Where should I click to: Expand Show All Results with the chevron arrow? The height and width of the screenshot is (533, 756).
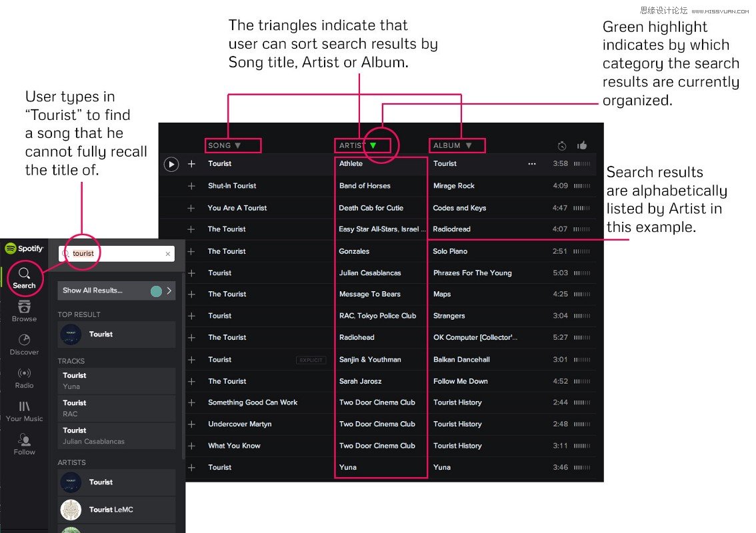169,290
